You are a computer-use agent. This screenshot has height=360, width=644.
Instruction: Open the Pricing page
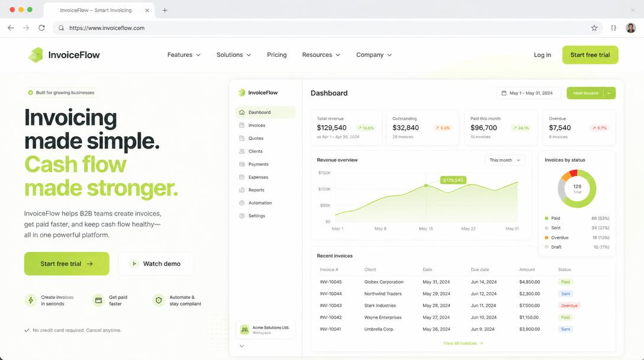pyautogui.click(x=277, y=54)
